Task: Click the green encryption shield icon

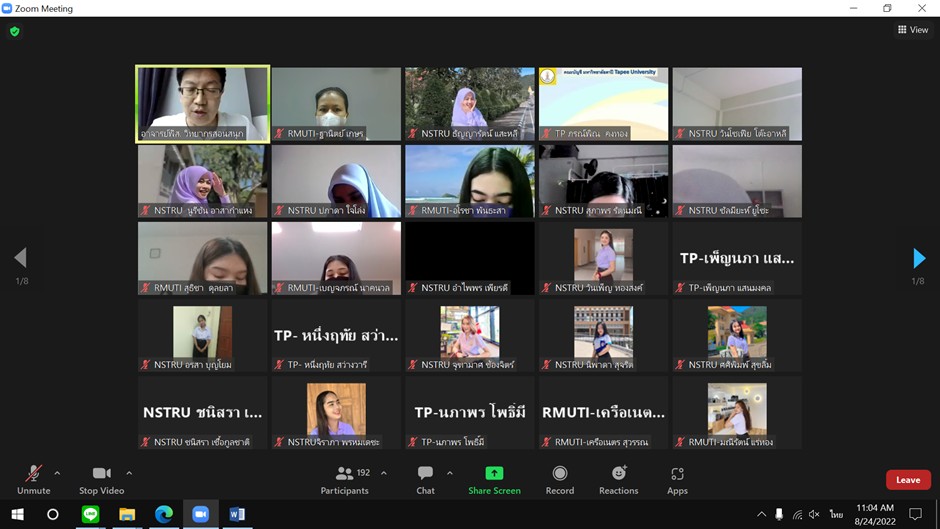Action: (14, 32)
